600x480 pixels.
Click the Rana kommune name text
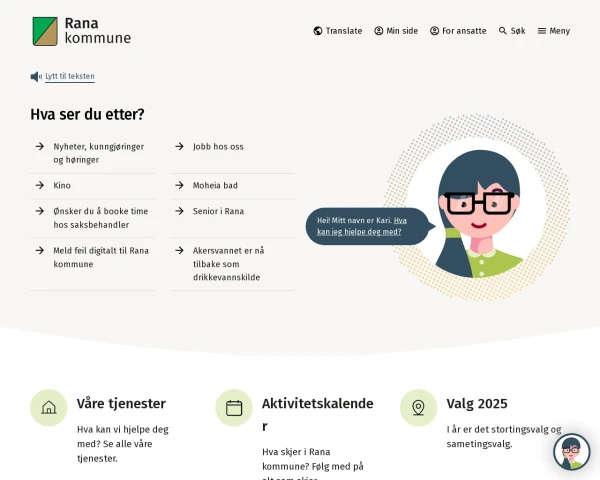(98, 31)
